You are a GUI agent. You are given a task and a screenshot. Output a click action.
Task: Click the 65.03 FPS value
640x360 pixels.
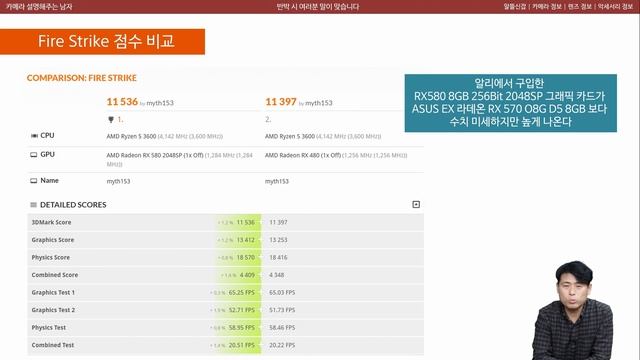pos(282,293)
